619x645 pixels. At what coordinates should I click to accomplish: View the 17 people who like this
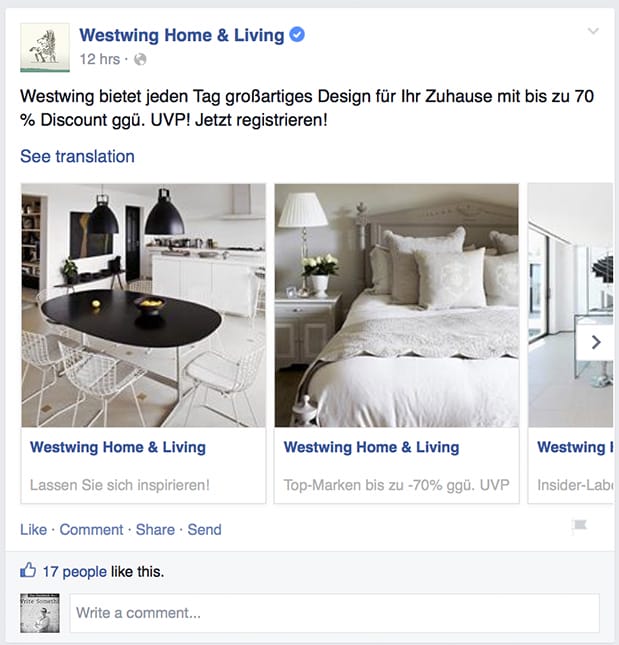(x=74, y=571)
